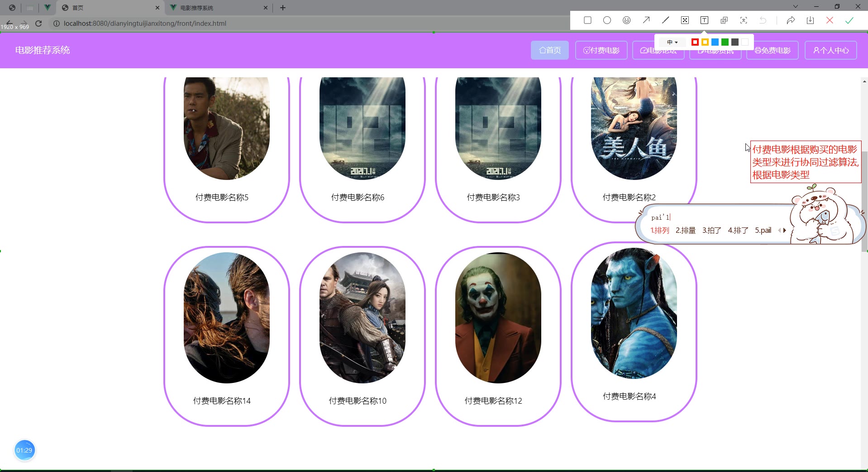The height and width of the screenshot is (472, 868).
Task: Reload the current page
Action: [38, 24]
